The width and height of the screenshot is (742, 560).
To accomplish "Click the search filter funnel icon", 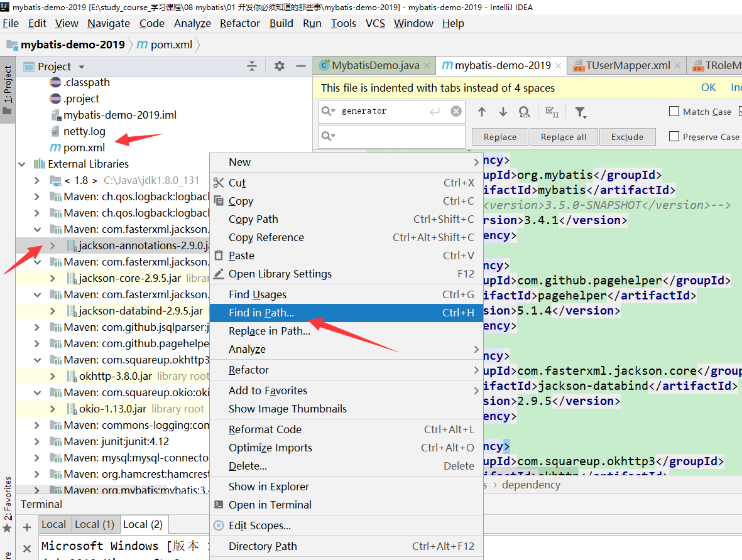I will pyautogui.click(x=580, y=112).
